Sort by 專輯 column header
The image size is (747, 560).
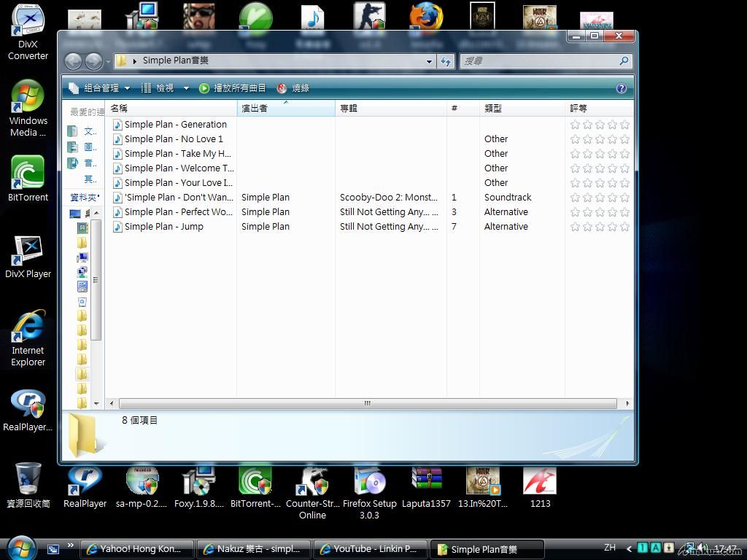pyautogui.click(x=391, y=108)
